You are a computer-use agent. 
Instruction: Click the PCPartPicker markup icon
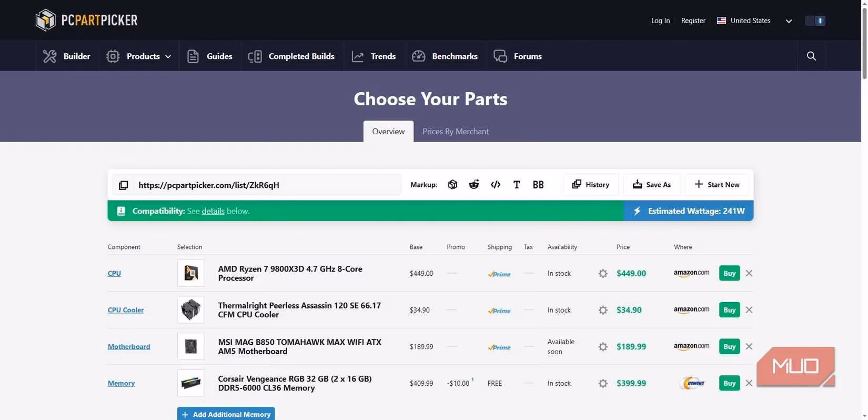pos(452,185)
